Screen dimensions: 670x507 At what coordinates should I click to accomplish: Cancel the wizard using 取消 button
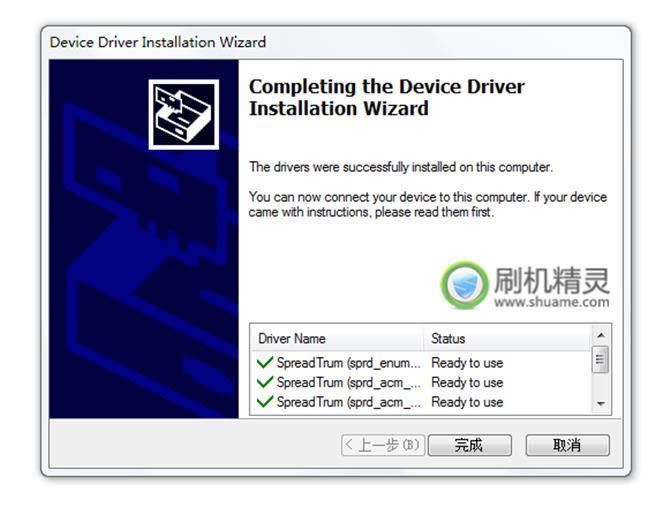coord(567,445)
